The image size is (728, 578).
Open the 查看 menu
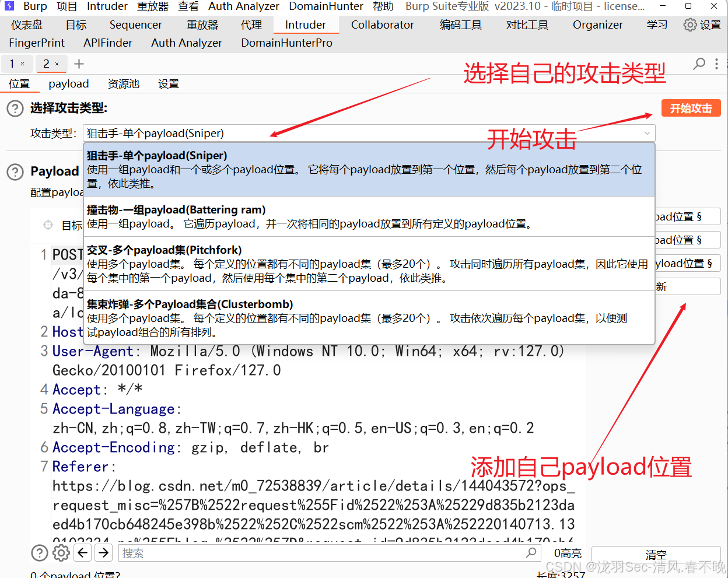pos(188,6)
